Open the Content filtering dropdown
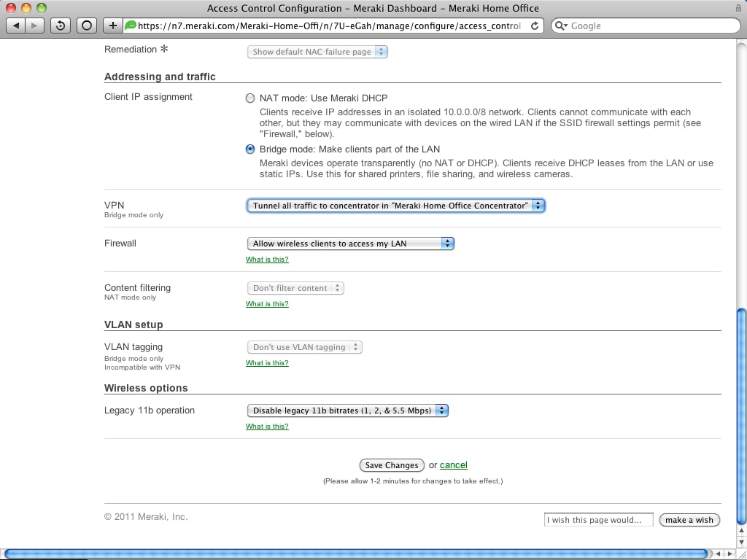Viewport: 747px width, 560px height. [x=295, y=288]
